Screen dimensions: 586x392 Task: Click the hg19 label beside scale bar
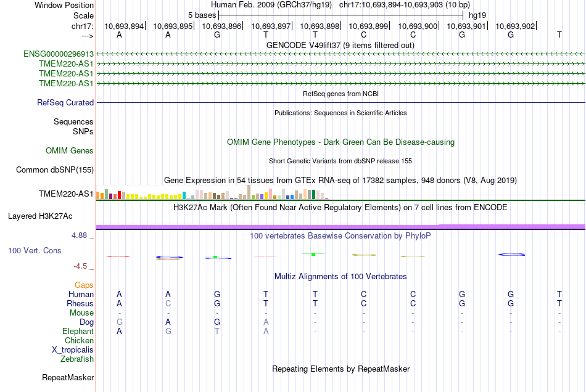pyautogui.click(x=477, y=15)
